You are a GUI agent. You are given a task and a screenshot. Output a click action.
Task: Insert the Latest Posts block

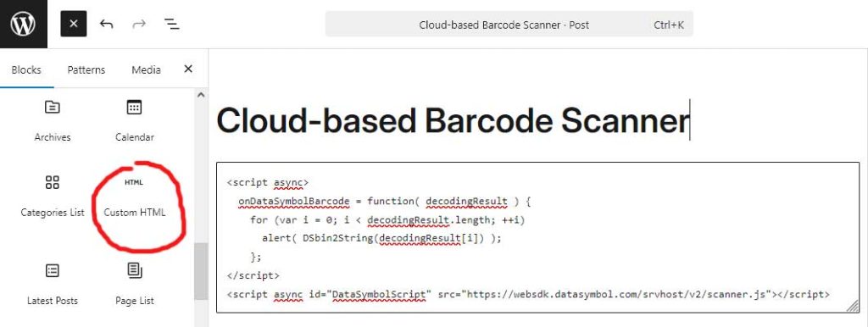(53, 285)
